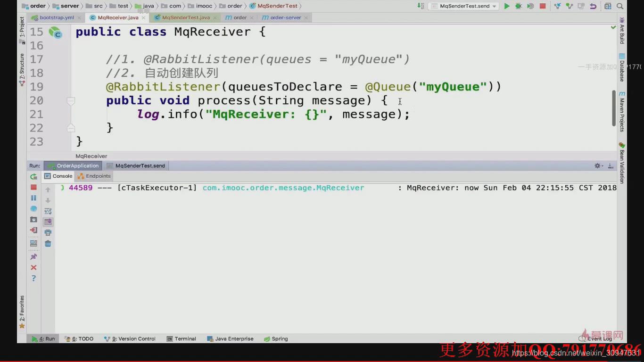
Task: Click the exit icon in Run sidebar
Action: 33,230
